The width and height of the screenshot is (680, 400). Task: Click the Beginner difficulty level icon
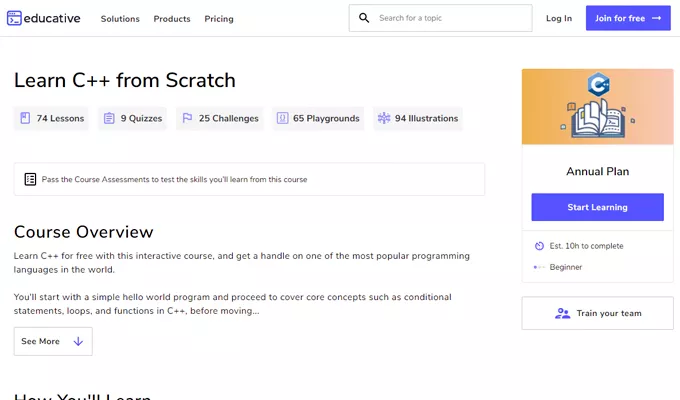pyautogui.click(x=539, y=267)
